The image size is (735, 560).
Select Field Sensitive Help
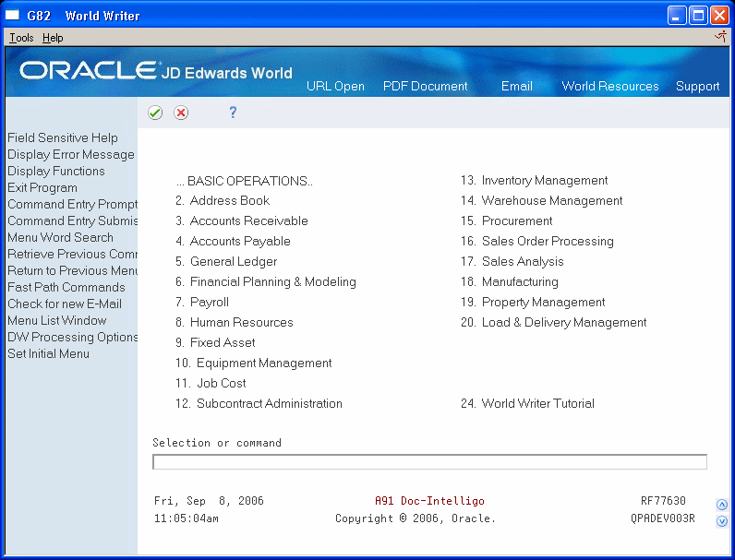(x=63, y=138)
